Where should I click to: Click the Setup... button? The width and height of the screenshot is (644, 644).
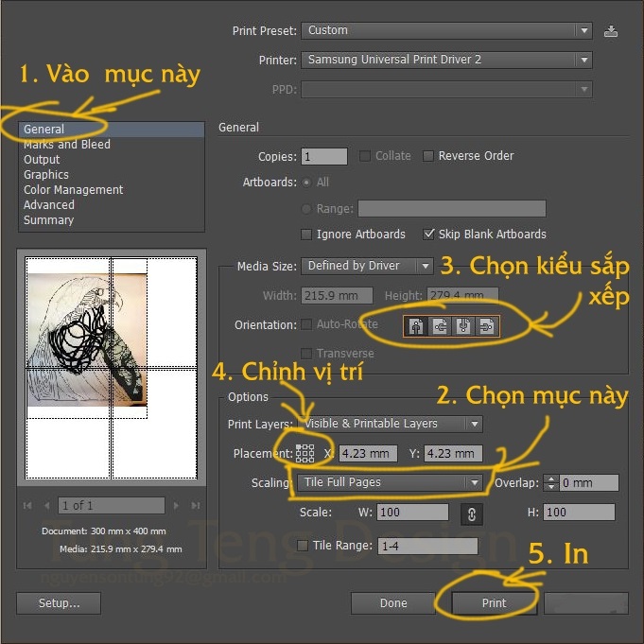click(59, 603)
